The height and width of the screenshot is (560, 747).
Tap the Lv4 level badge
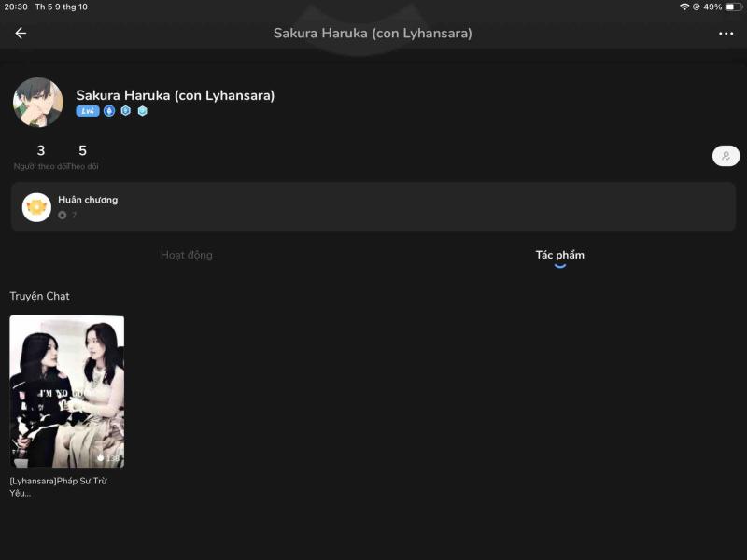tap(88, 111)
